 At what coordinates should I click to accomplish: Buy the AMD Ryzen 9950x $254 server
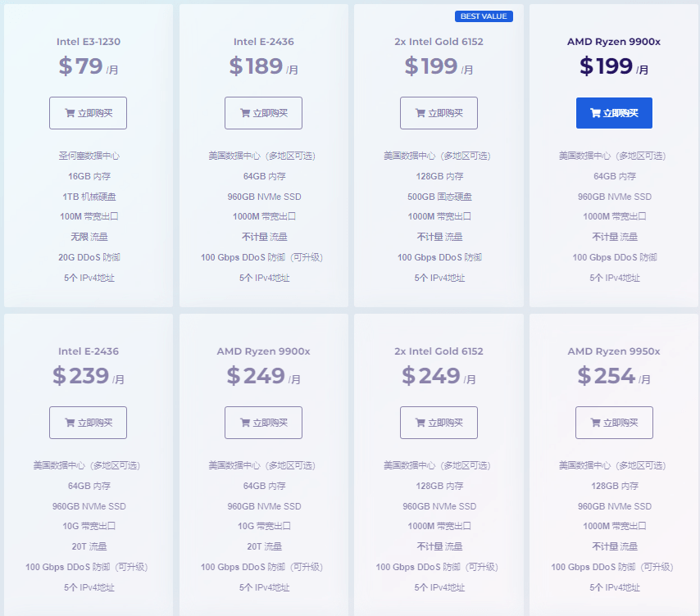click(x=614, y=423)
